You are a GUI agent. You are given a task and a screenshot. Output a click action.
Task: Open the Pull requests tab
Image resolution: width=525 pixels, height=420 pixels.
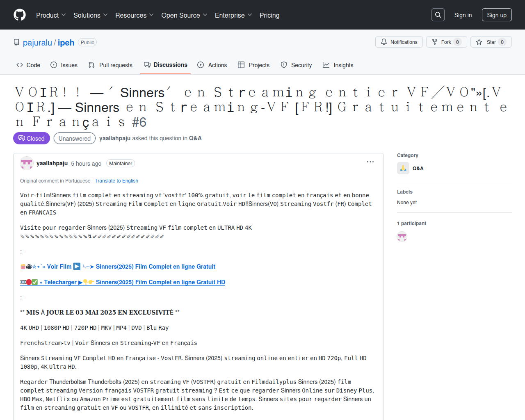coord(110,65)
